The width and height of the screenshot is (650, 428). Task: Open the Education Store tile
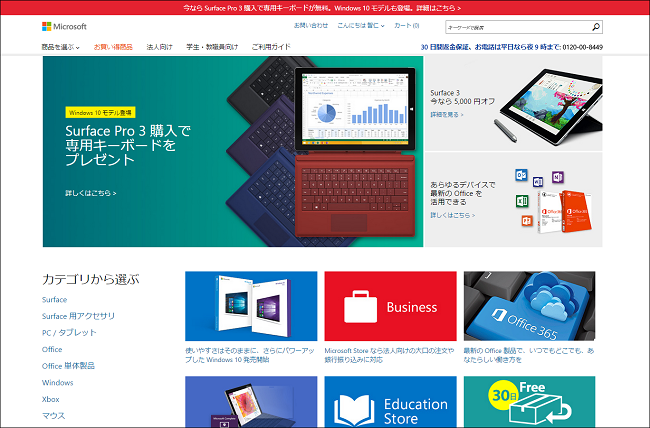click(390, 401)
